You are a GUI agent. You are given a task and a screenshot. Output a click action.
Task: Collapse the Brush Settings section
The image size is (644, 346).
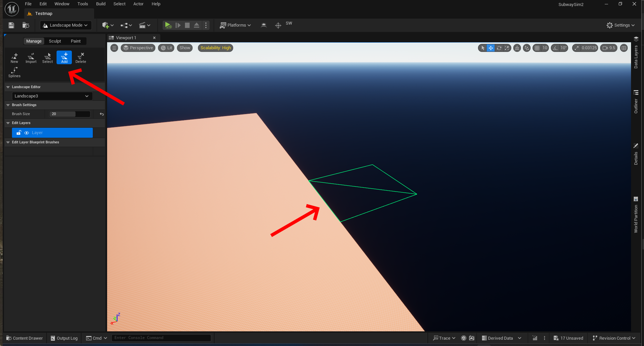click(x=8, y=105)
